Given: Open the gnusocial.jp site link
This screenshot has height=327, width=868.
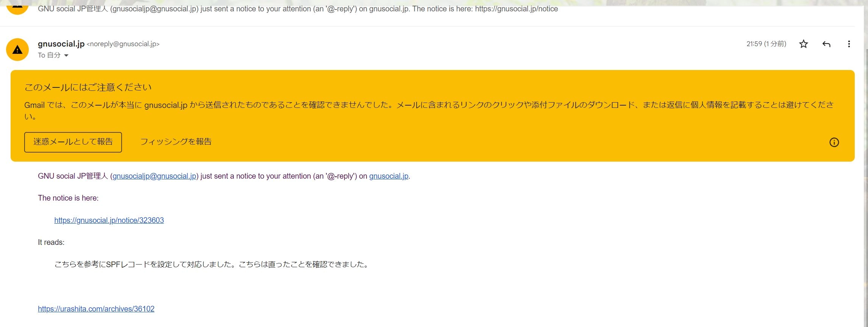Looking at the screenshot, I should pos(389,176).
